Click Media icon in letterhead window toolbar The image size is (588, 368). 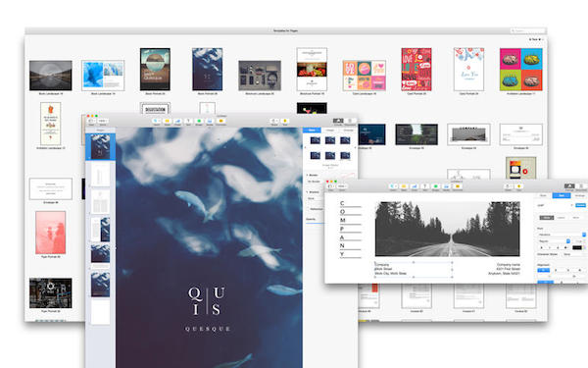tap(446, 185)
